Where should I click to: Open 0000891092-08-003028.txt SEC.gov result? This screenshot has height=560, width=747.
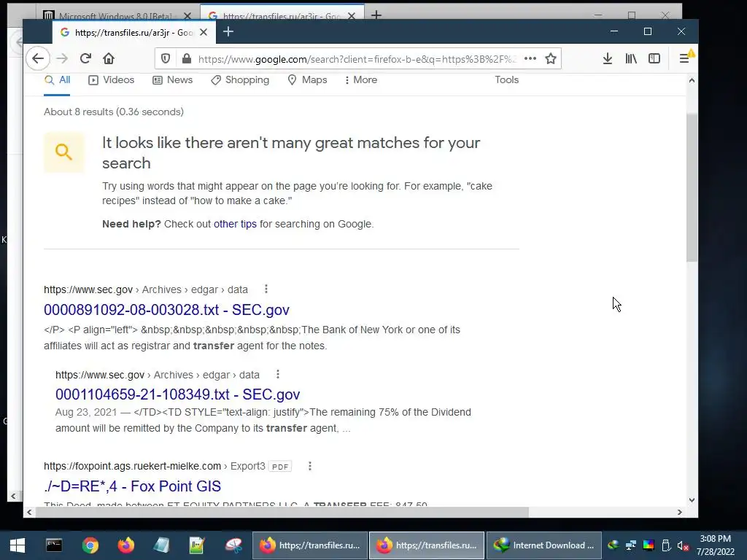167,309
